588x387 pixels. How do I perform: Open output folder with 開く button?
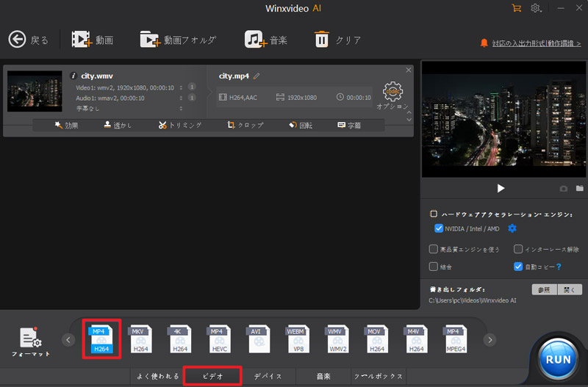click(x=570, y=289)
